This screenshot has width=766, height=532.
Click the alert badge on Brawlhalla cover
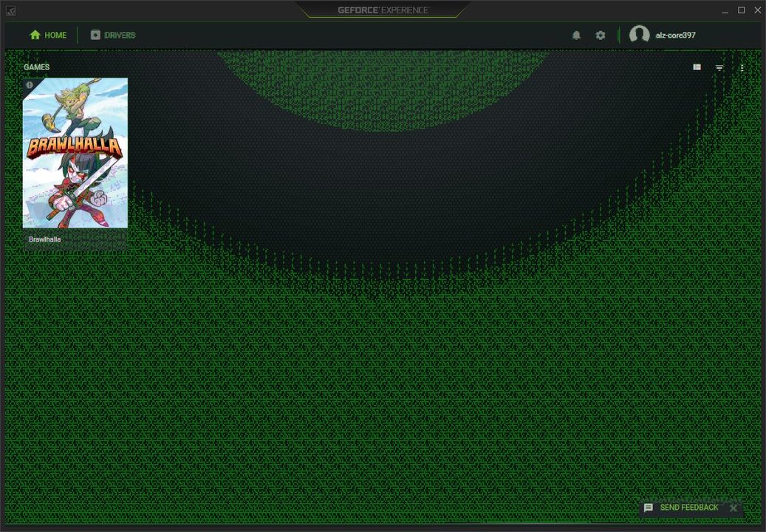point(30,85)
